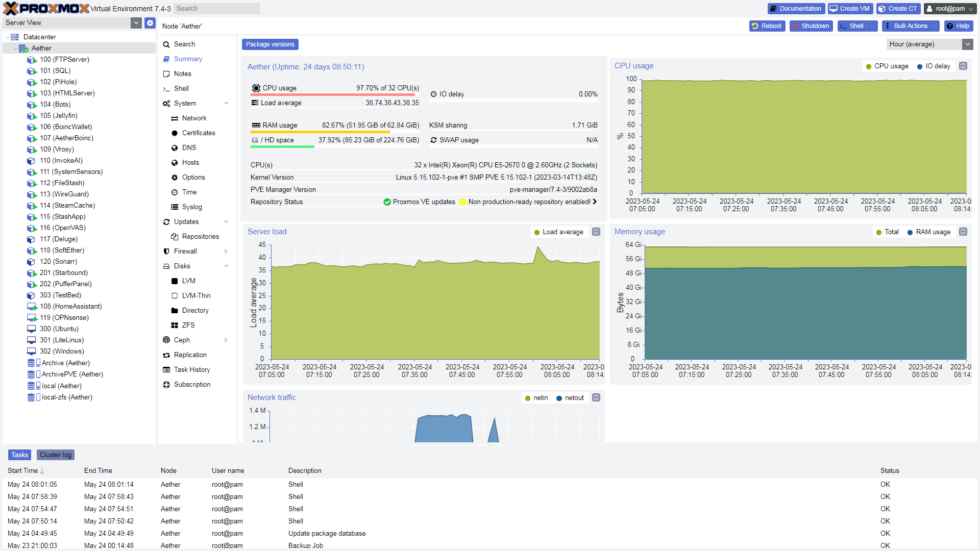Switch to the Cluster log tab

55,455
